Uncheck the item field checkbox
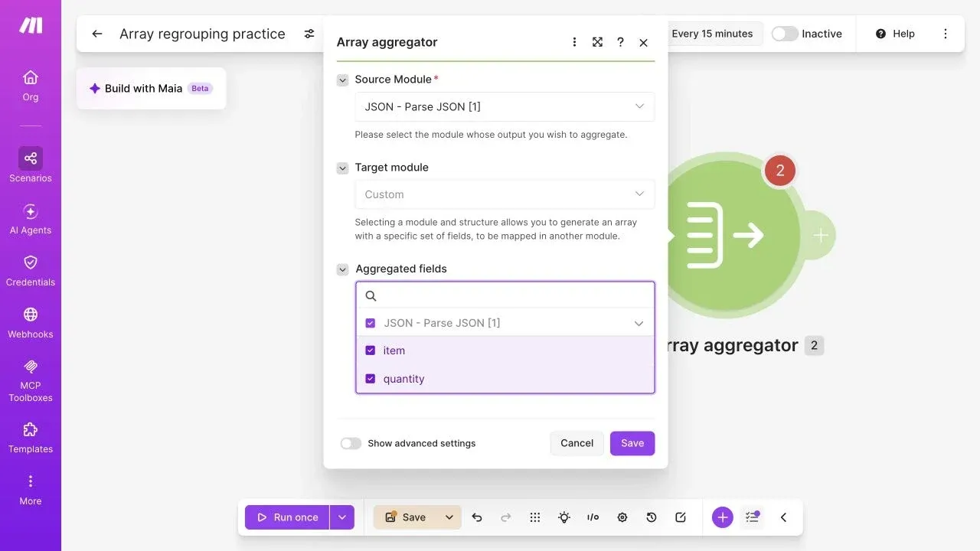Screen dimensions: 980x551 371,350
